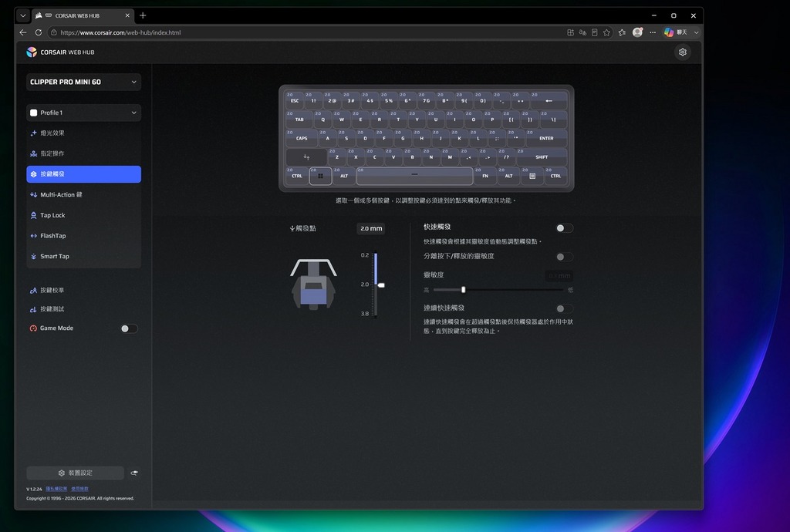Click the connection icon beside 裝置設定
This screenshot has width=790, height=532.
coord(134,473)
